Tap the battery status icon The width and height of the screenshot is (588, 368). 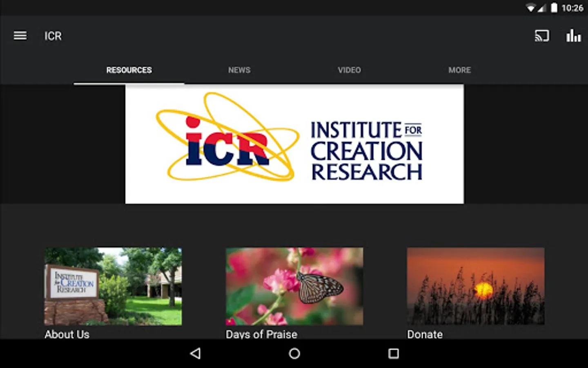point(554,8)
